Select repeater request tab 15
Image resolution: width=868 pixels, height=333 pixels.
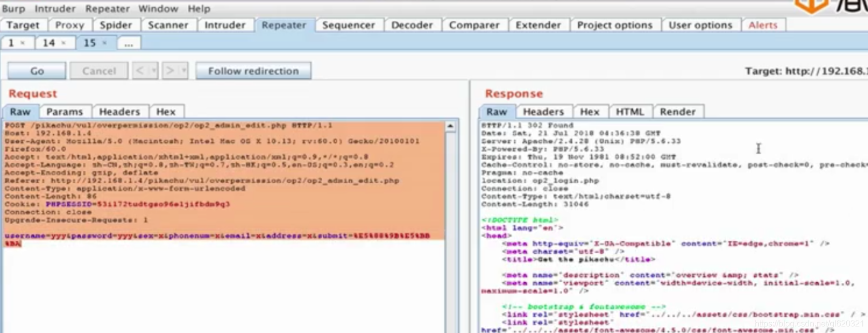pos(90,43)
